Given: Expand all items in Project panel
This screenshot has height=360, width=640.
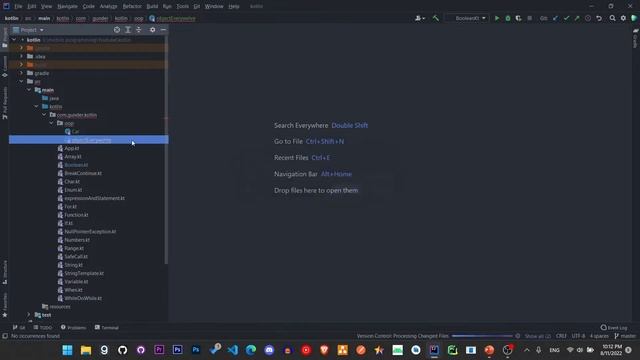Looking at the screenshot, I should pos(128,30).
